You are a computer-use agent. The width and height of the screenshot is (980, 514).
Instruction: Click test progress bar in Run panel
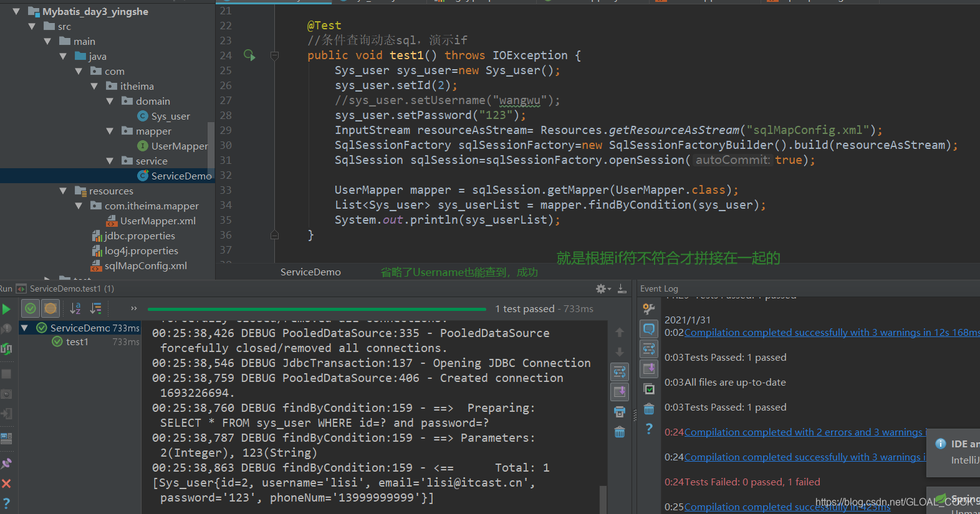317,309
